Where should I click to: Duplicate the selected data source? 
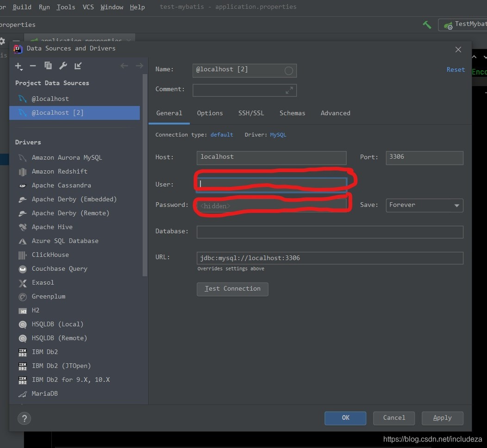pyautogui.click(x=48, y=66)
